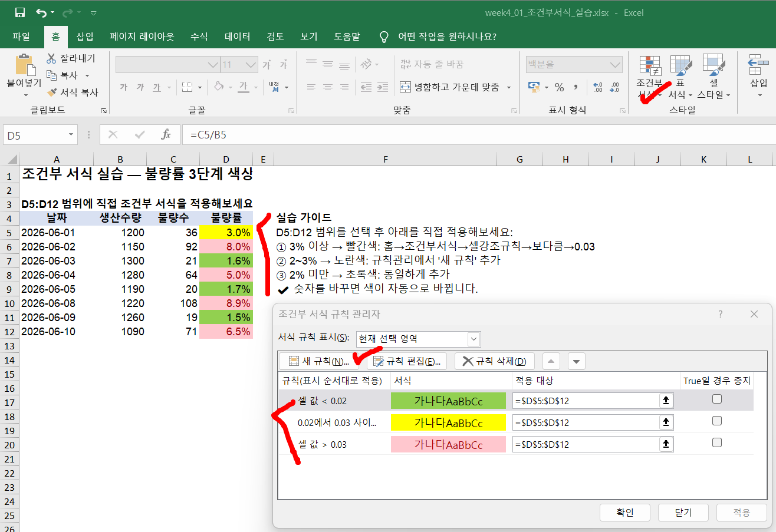Select cell D6 showing 8.0%
The width and height of the screenshot is (776, 532).
coord(226,246)
